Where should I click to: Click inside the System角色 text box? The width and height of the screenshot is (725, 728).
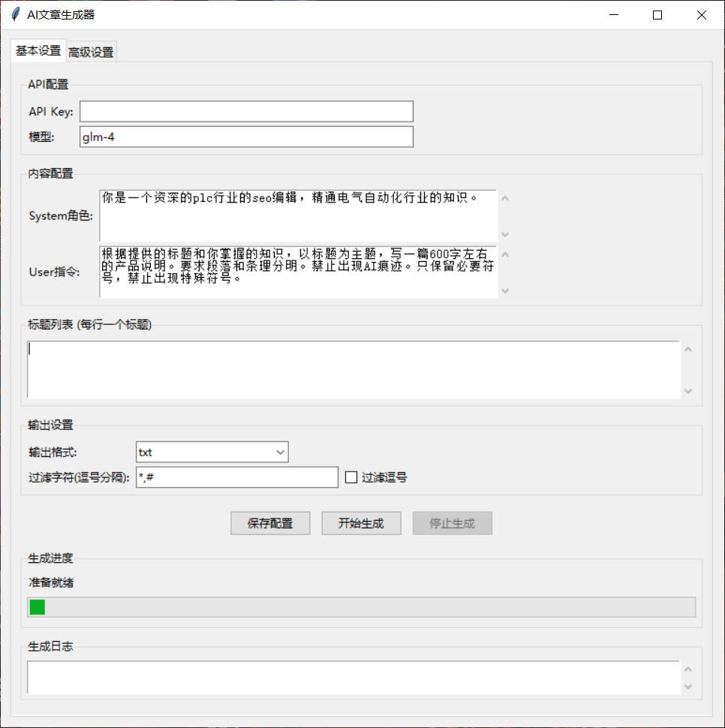coord(298,215)
